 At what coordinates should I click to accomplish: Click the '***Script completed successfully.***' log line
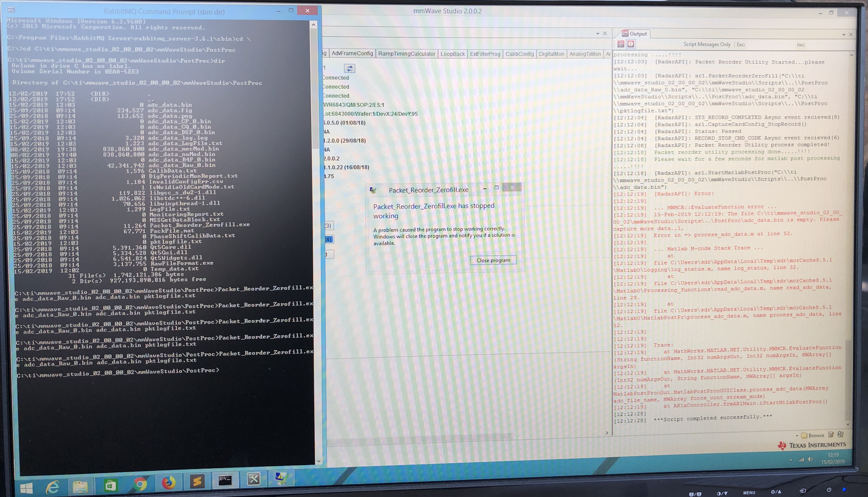(x=712, y=417)
